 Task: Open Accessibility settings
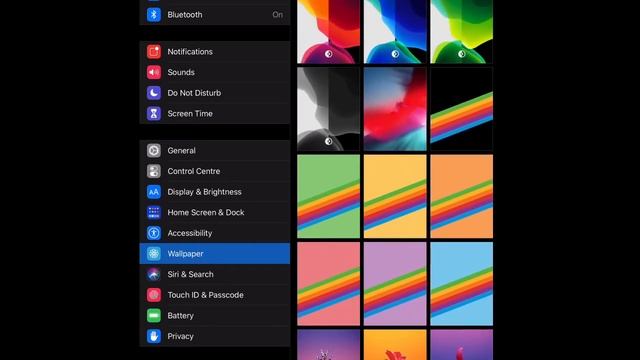point(215,233)
